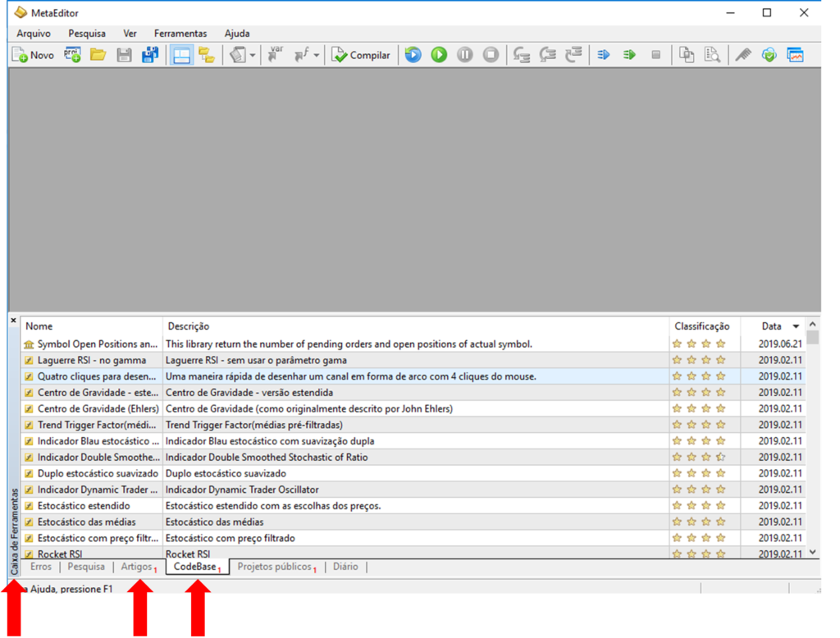Click the step into debug icon
This screenshot has width=840, height=638.
point(521,55)
